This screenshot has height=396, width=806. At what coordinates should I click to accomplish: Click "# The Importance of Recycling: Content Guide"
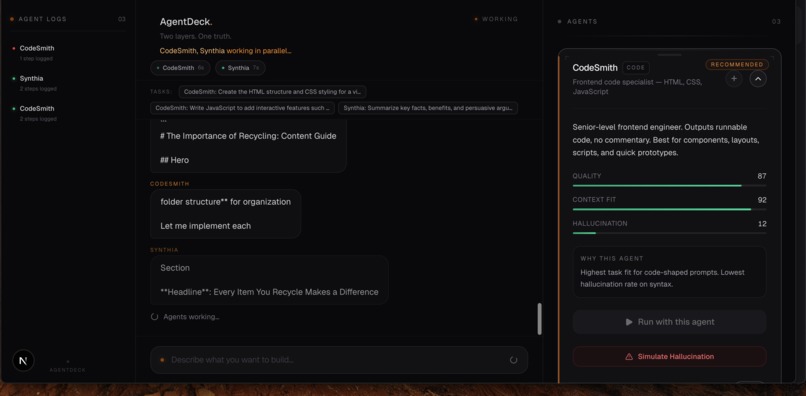248,136
